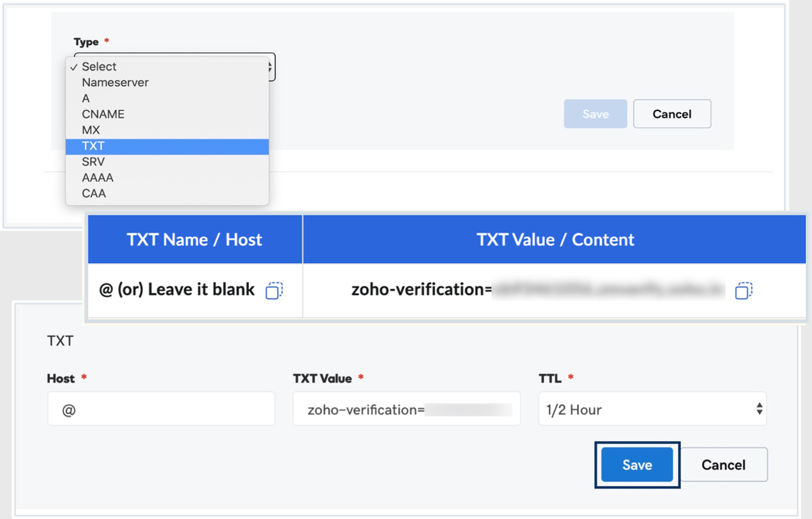Cancel the TXT record form
Viewport: 812px width, 519px height.
[x=723, y=465]
